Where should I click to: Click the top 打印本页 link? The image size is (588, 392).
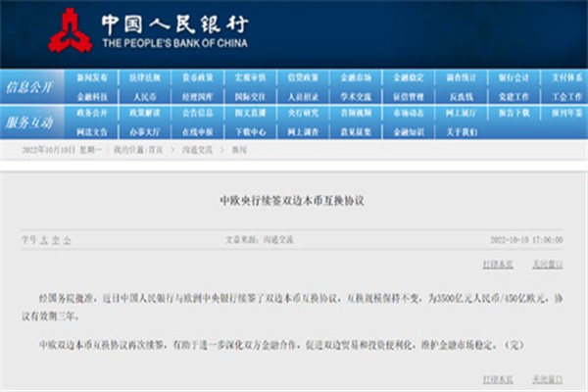point(498,265)
